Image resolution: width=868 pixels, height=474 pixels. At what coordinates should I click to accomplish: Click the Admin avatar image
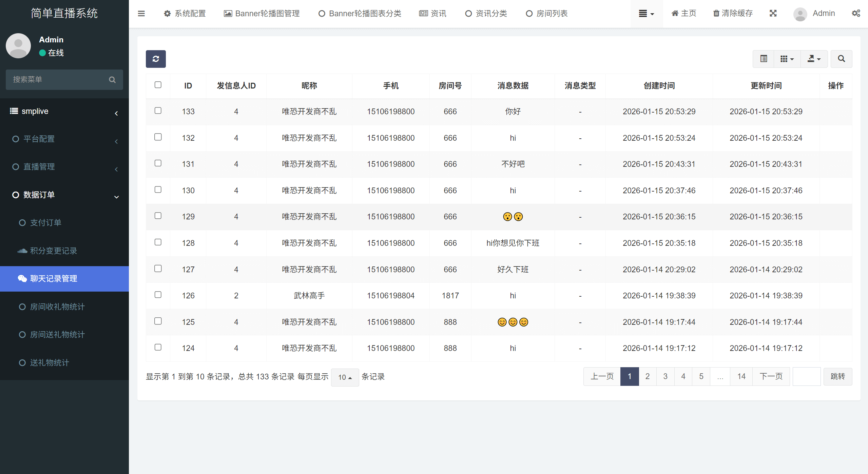click(800, 14)
